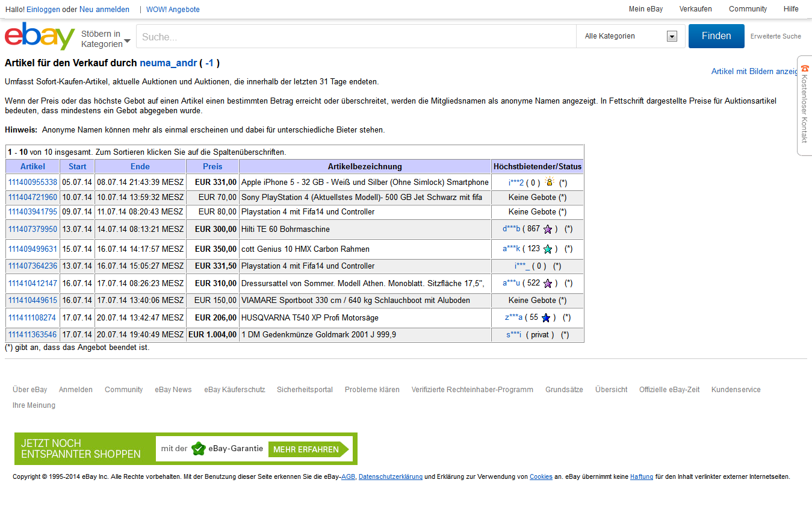
Task: Open WOW! Angebote link
Action: [173, 10]
